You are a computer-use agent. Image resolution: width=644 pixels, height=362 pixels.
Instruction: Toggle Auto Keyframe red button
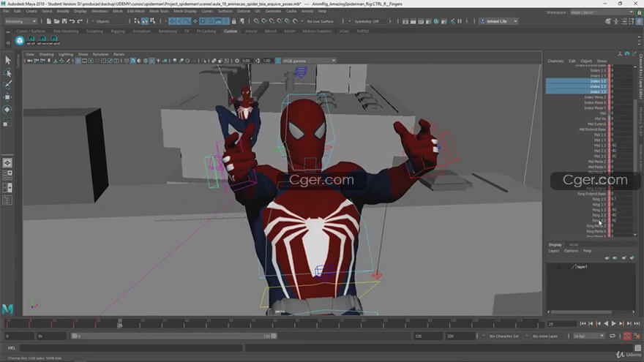[627, 336]
